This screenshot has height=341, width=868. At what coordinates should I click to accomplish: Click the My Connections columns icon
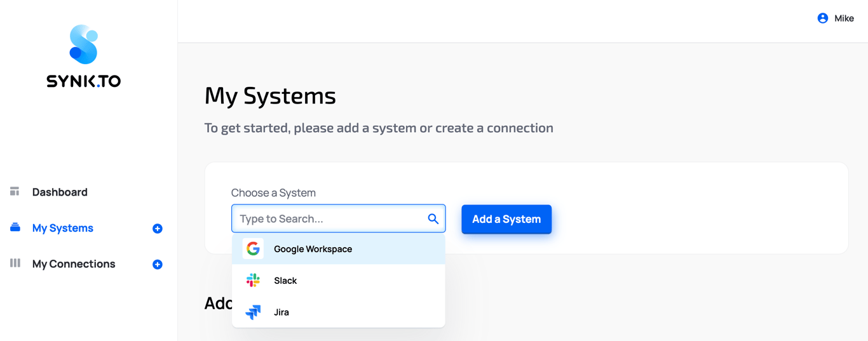pyautogui.click(x=15, y=263)
